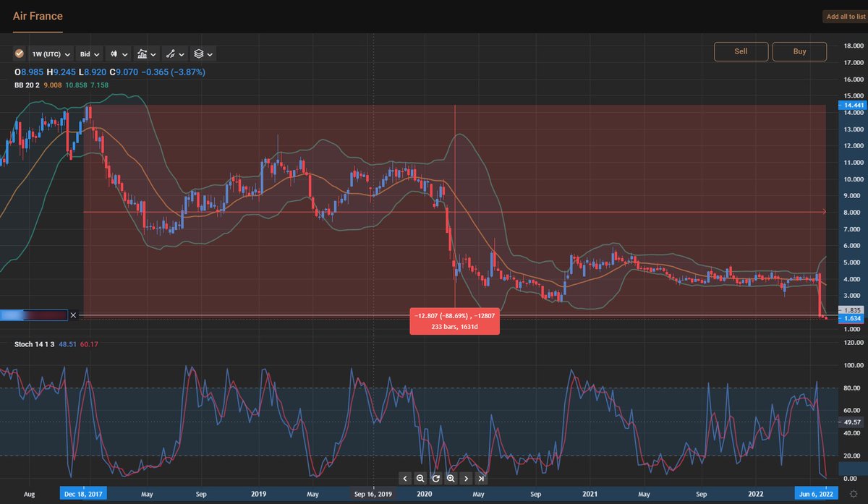Click the -0.365 (-3.87%) change value
Viewport: 868px width, 504px height.
click(x=172, y=72)
